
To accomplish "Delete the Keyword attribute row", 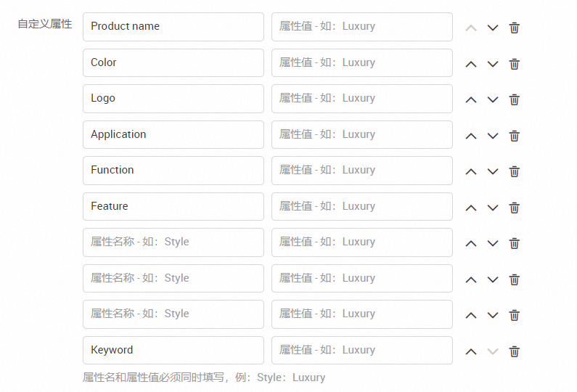I will (x=514, y=351).
